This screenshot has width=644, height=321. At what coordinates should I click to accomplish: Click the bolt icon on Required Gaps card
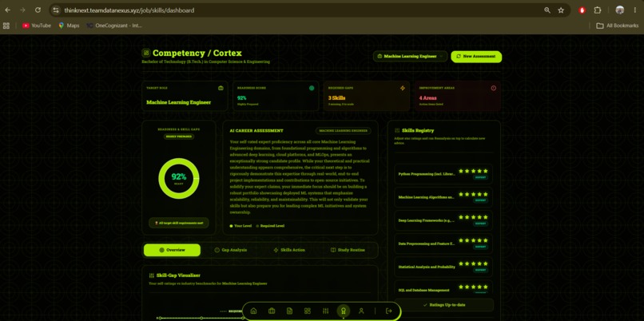pos(403,88)
